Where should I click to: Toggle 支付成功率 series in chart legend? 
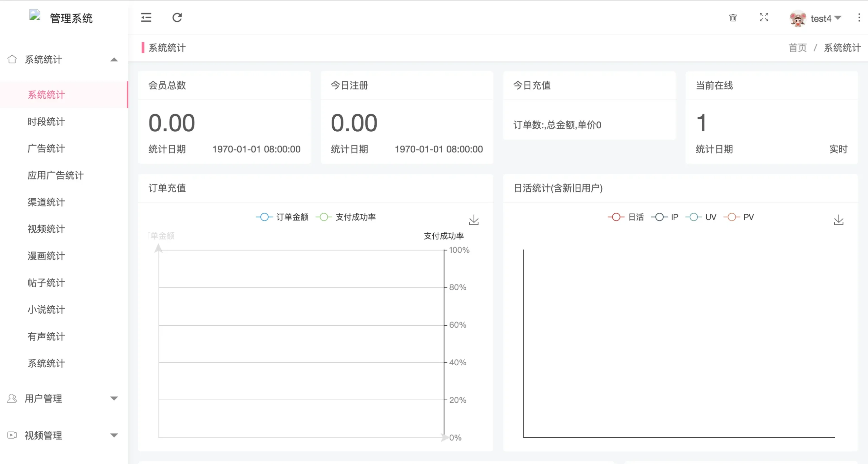click(346, 217)
